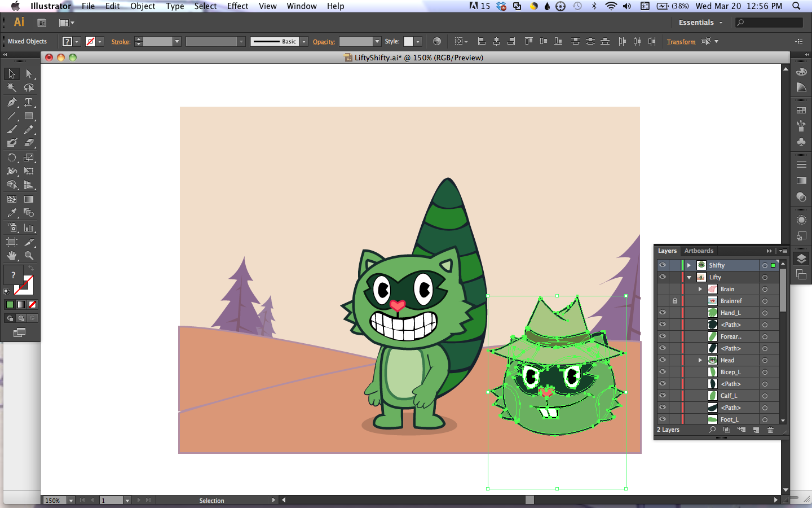Image resolution: width=812 pixels, height=508 pixels.
Task: Expand the Shifty layer
Action: tap(689, 265)
